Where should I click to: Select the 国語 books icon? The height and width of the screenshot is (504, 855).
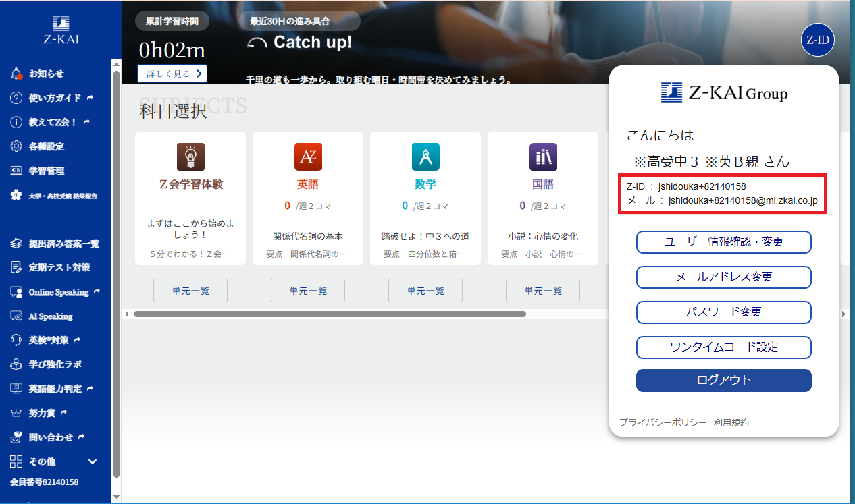[x=543, y=157]
